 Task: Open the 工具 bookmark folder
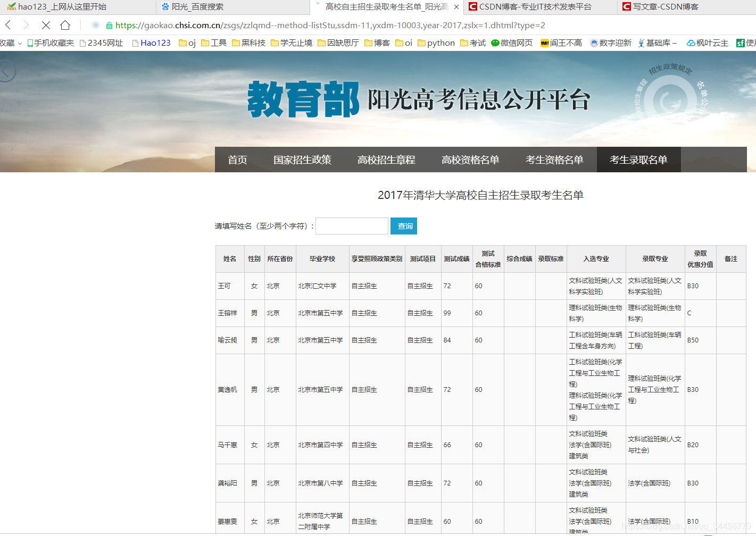point(214,43)
